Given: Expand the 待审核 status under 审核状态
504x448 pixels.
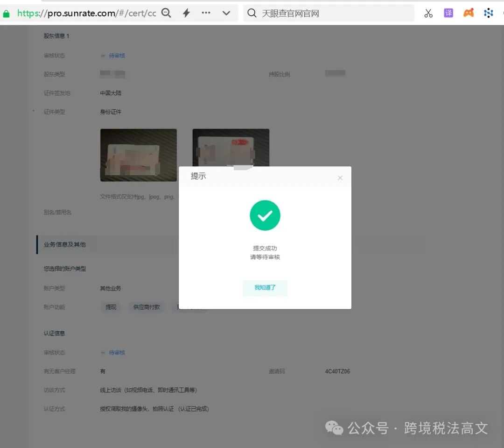Looking at the screenshot, I should pyautogui.click(x=115, y=55).
